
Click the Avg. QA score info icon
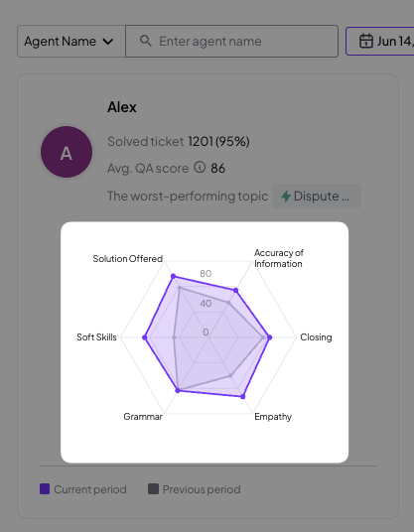click(x=200, y=167)
